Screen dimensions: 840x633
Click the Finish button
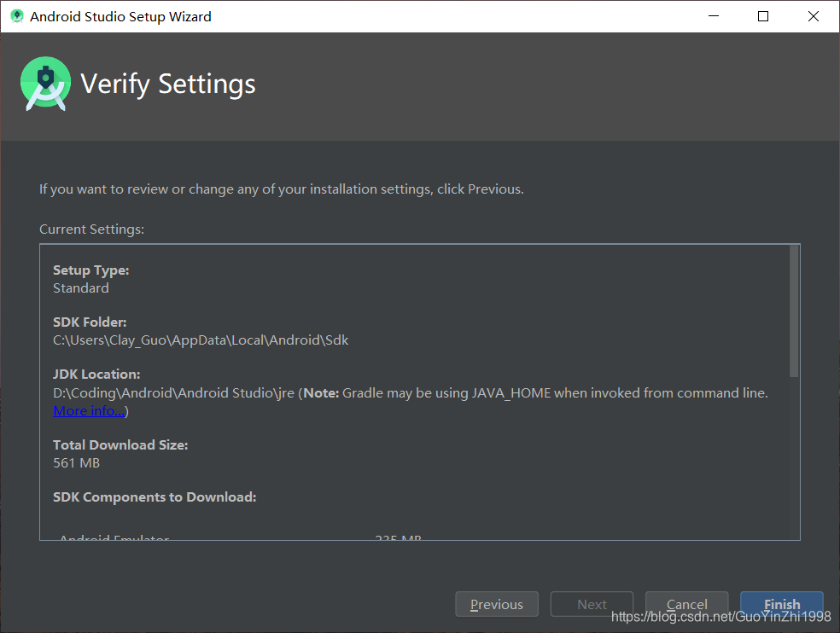pyautogui.click(x=782, y=604)
